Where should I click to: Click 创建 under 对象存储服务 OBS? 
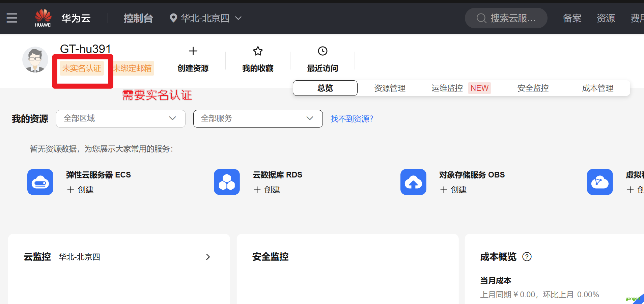point(459,190)
